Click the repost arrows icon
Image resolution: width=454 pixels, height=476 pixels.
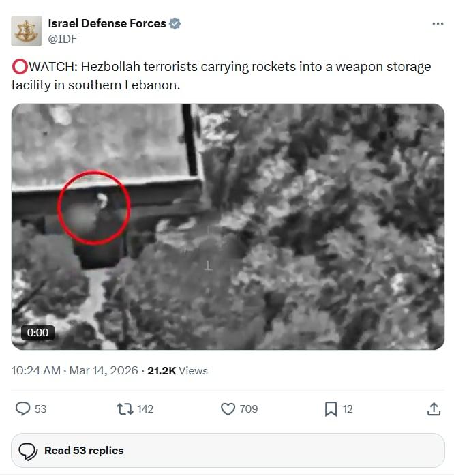click(x=125, y=408)
